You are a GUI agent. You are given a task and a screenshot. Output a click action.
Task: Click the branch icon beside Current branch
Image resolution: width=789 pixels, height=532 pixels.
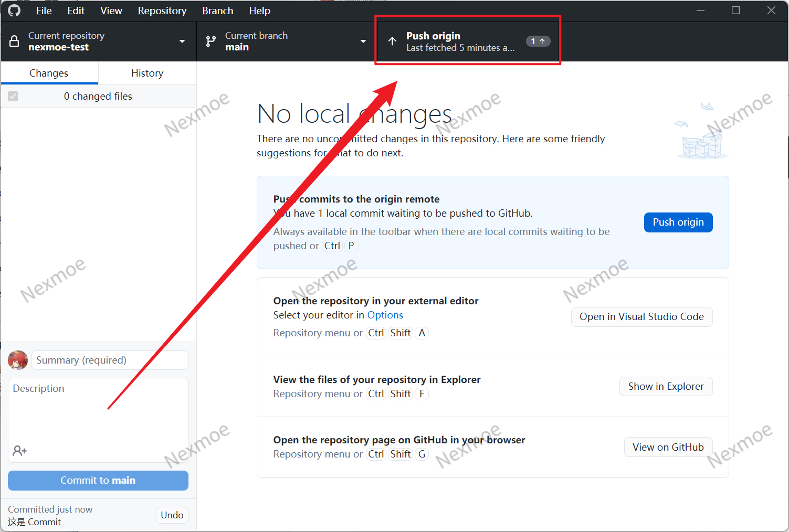coord(211,41)
